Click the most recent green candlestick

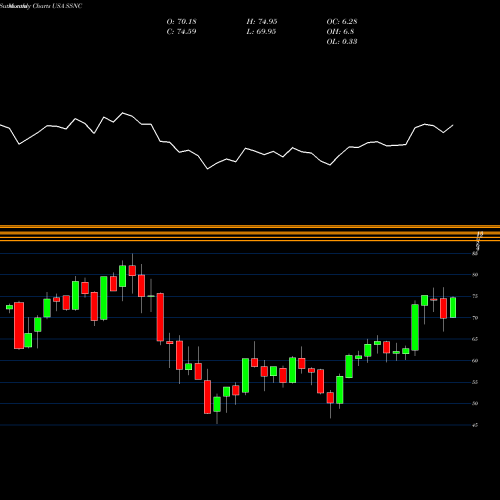453,307
